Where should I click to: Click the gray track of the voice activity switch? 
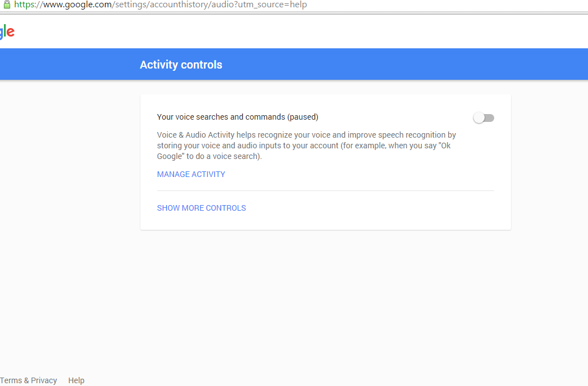tap(490, 118)
